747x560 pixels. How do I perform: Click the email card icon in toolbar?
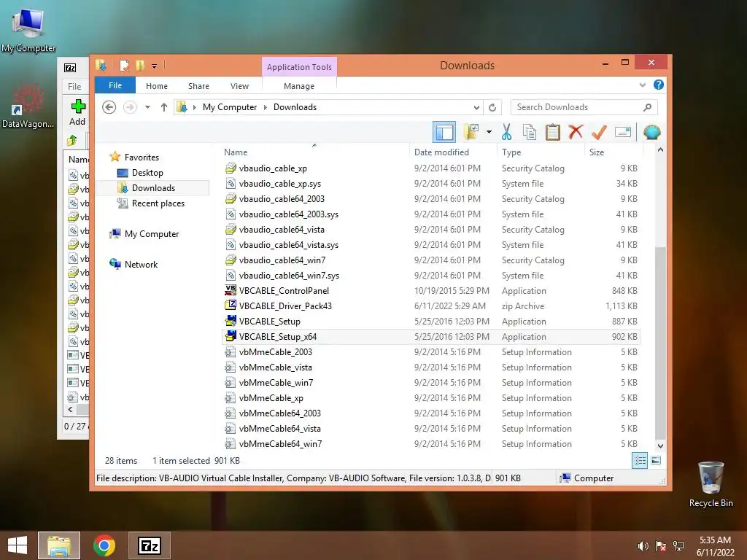click(x=623, y=132)
